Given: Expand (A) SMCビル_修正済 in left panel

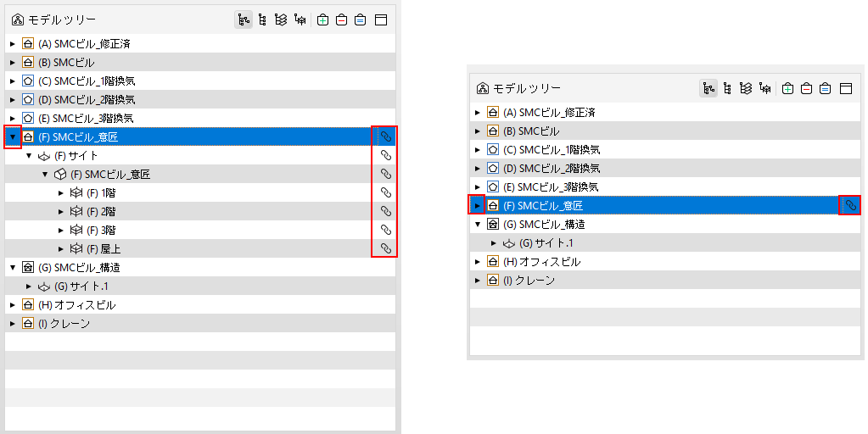Looking at the screenshot, I should [x=13, y=44].
